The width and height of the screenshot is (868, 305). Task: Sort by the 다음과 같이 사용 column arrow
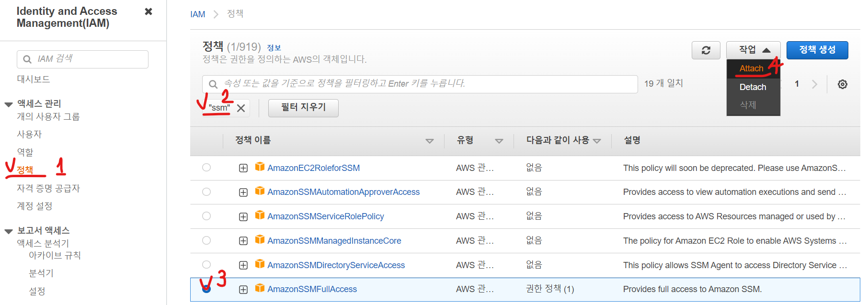[x=597, y=141]
